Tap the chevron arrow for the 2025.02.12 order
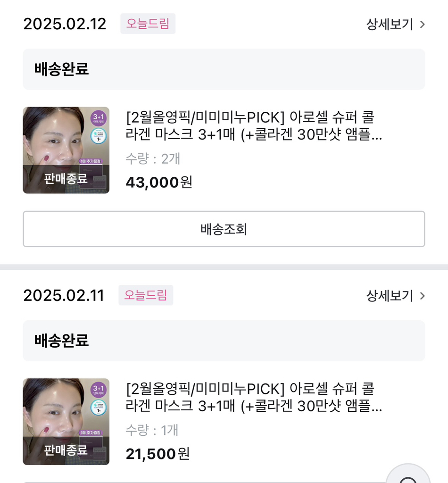 pos(422,24)
